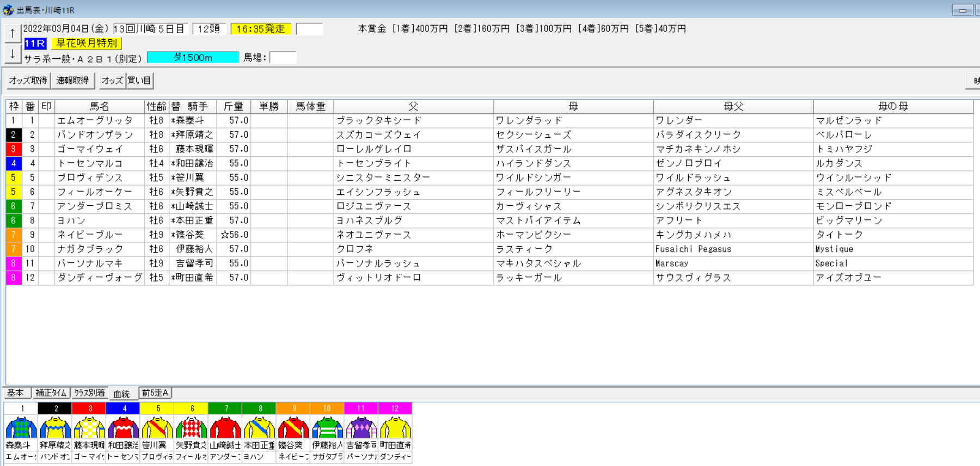
Task: Click the オッズ取得 button
Action: pyautogui.click(x=28, y=81)
